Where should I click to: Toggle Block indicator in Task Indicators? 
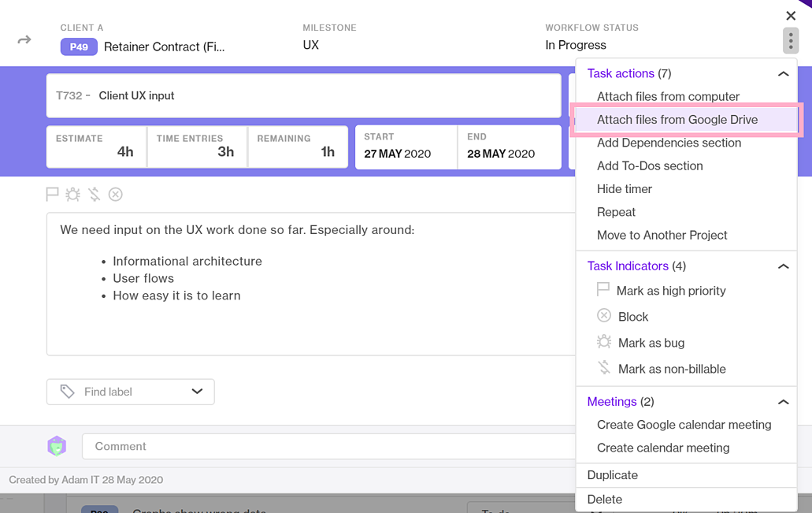pos(622,317)
